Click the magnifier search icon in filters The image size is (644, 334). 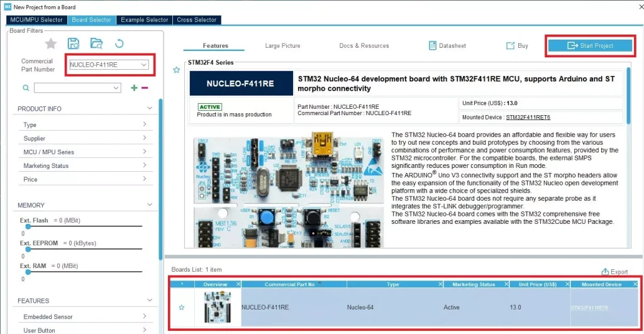pyautogui.click(x=26, y=88)
